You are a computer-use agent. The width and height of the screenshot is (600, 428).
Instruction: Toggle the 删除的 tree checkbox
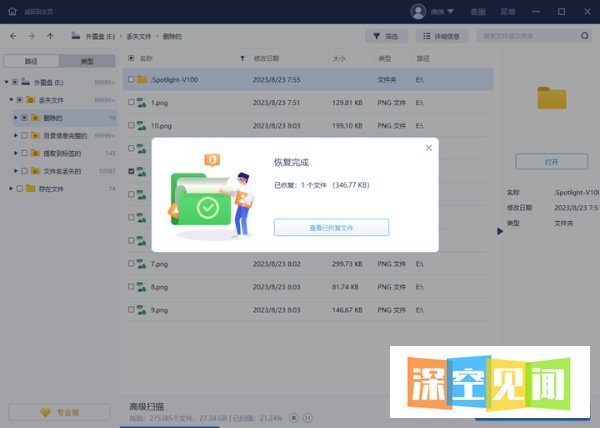coord(24,117)
